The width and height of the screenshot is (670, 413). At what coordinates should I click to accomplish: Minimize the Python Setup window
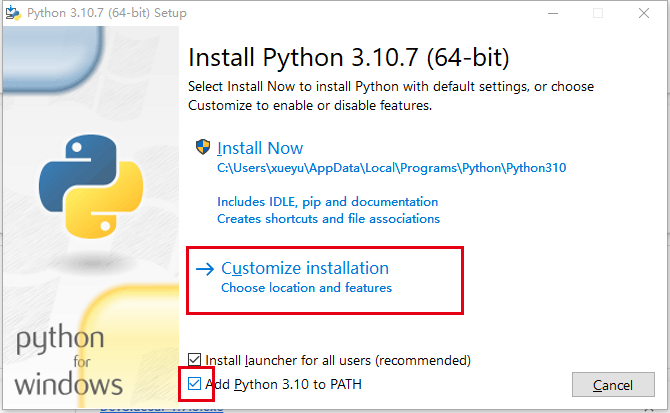(553, 13)
